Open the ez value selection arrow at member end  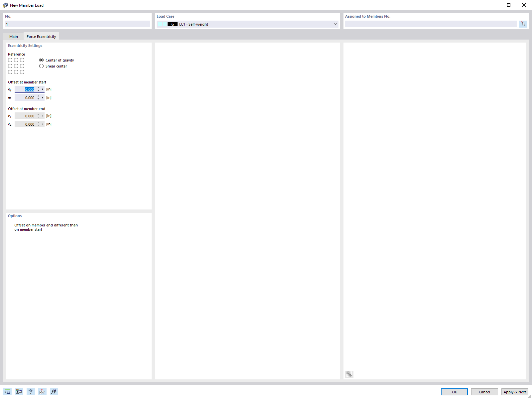(x=43, y=124)
